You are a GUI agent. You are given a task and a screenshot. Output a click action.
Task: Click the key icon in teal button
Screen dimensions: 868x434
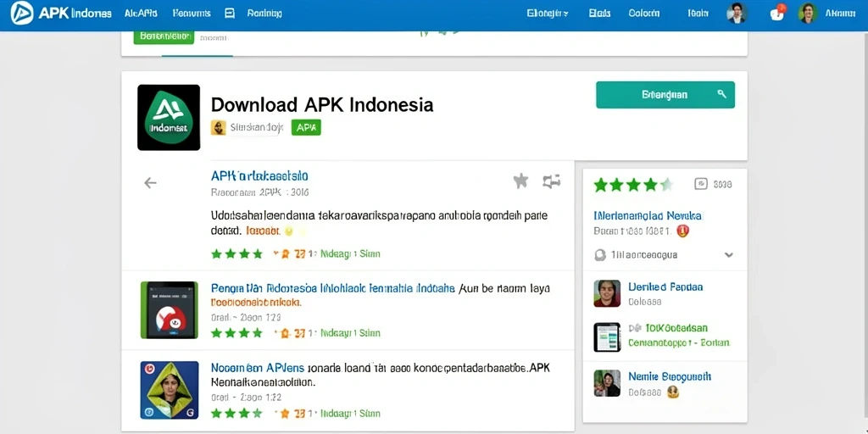point(721,94)
